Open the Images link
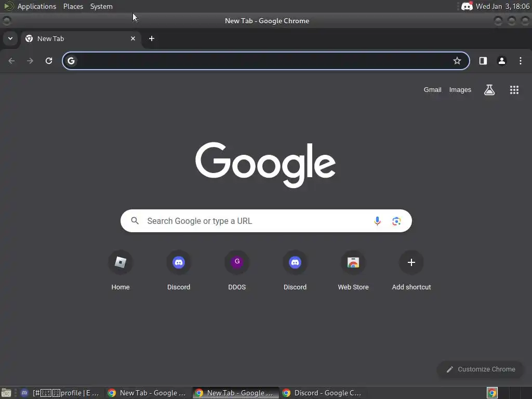 click(460, 89)
